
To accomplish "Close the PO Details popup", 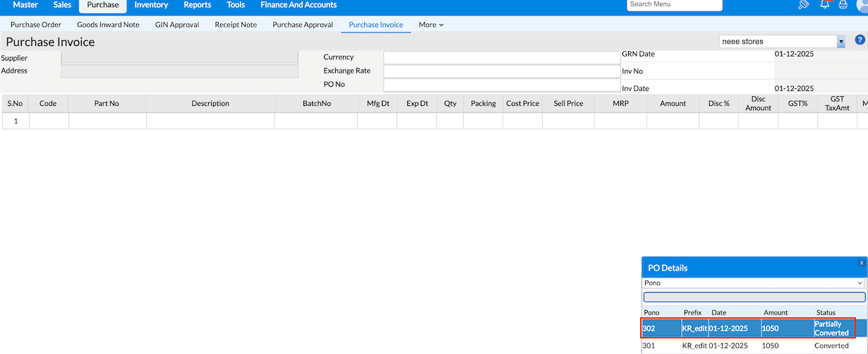I will (861, 262).
